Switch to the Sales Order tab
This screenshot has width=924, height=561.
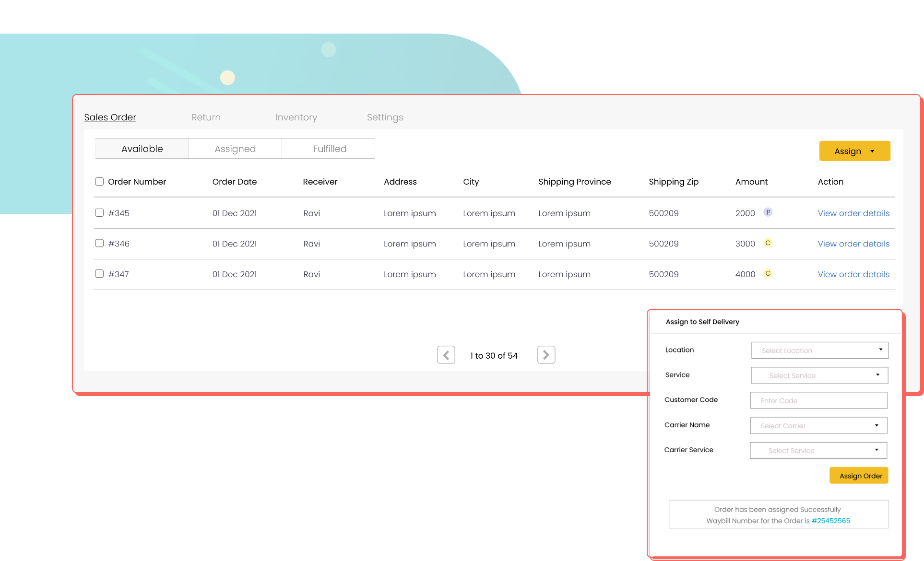tap(110, 117)
